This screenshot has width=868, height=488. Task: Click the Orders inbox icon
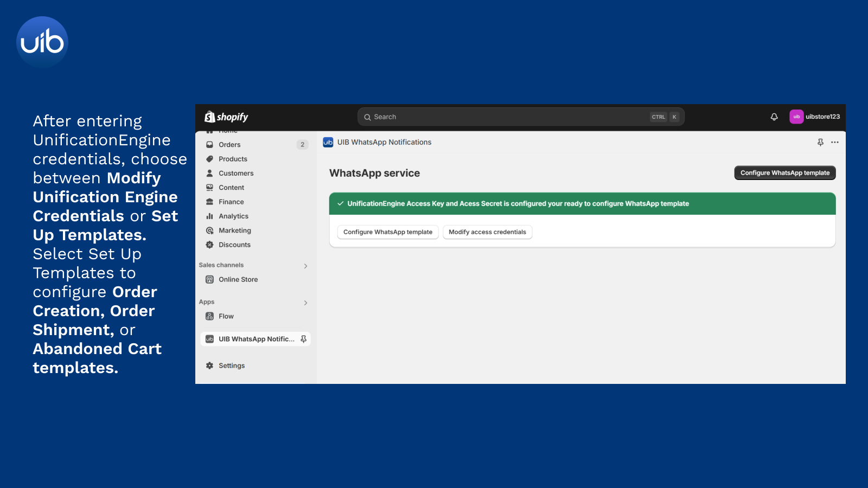point(209,145)
